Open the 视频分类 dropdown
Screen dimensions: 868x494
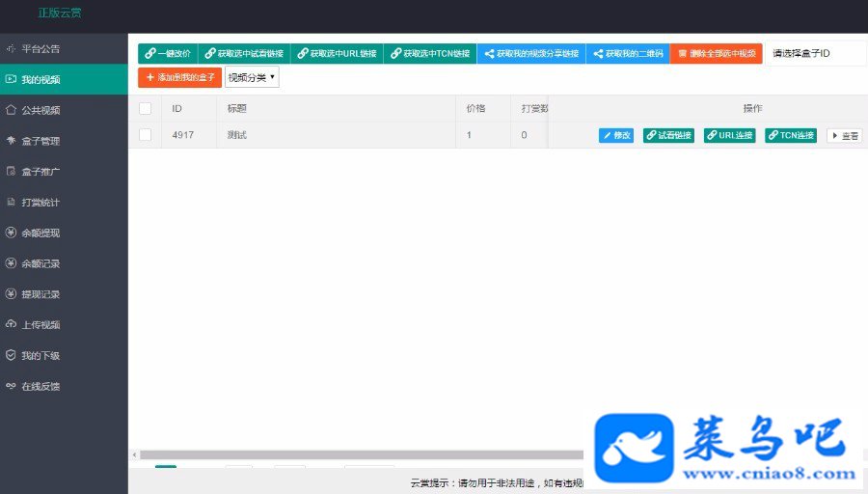(252, 77)
